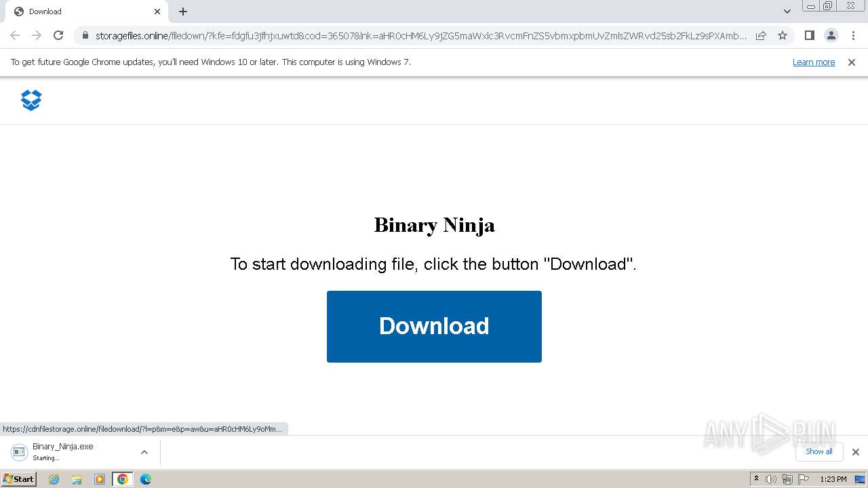The height and width of the screenshot is (488, 868).
Task: Open the Learn more link
Action: [x=814, y=62]
